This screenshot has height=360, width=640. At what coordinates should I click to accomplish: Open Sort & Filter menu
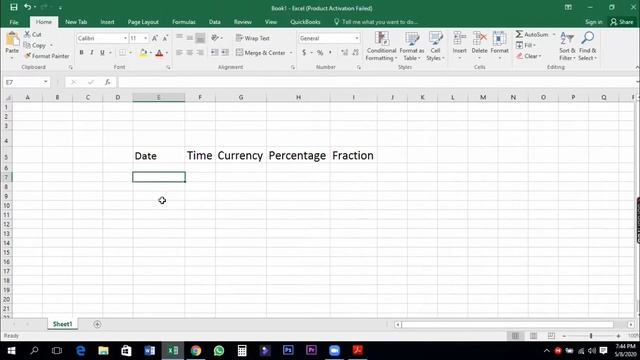(x=567, y=46)
